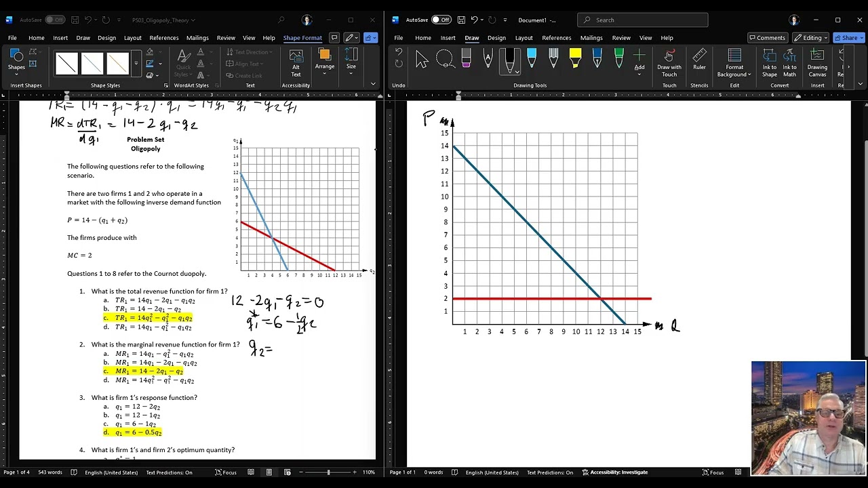Click Ink to Math
The image size is (868, 488).
(x=790, y=62)
